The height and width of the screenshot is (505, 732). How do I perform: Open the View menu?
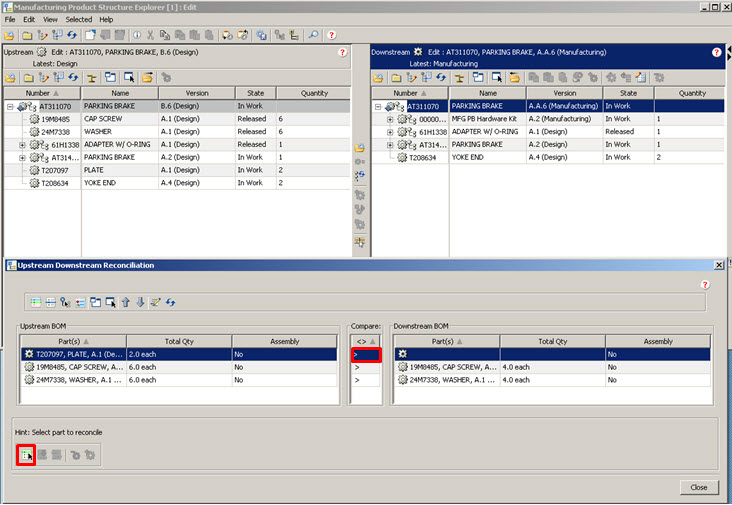(50, 20)
